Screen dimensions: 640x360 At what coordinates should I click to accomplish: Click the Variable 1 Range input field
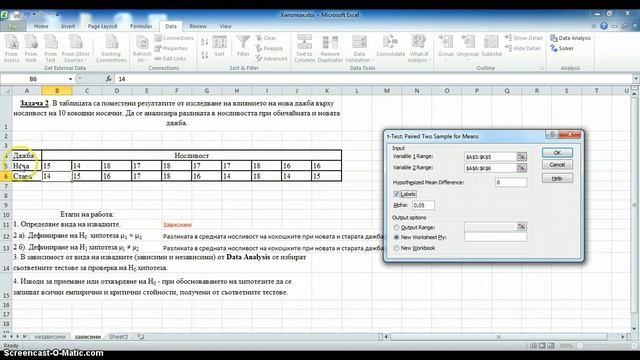pyautogui.click(x=490, y=157)
